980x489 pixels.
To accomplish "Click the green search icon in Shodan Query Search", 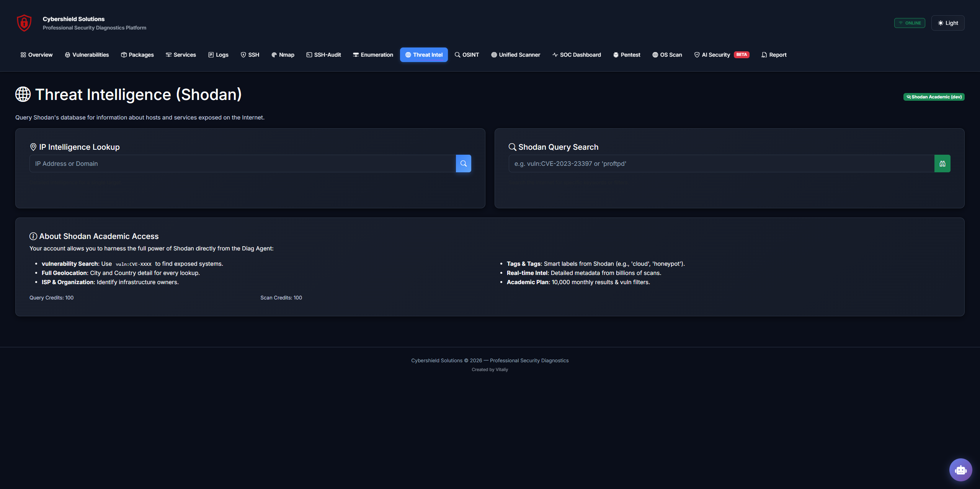I will click(942, 164).
